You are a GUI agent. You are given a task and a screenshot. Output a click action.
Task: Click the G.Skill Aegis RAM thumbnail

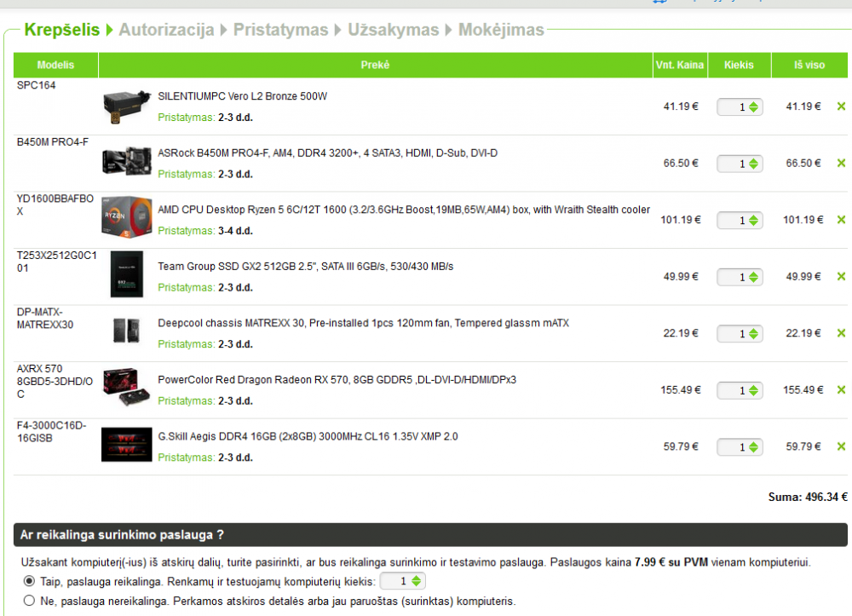tap(127, 445)
